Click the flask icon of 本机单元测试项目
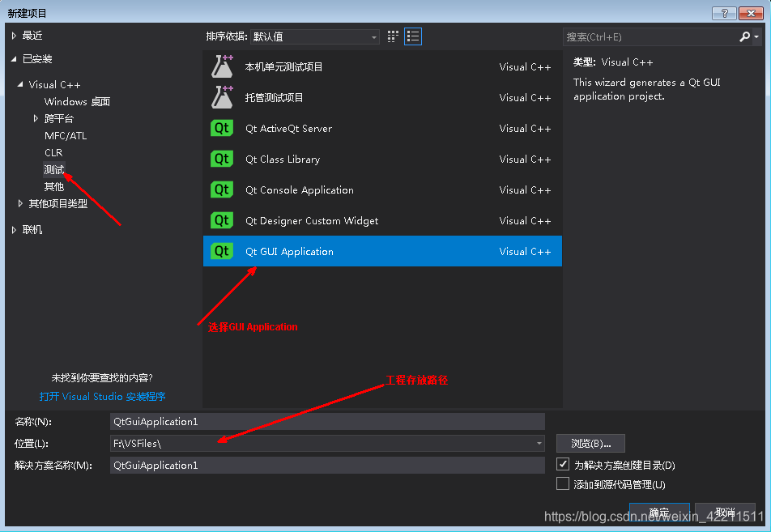The height and width of the screenshot is (532, 771). pyautogui.click(x=222, y=66)
